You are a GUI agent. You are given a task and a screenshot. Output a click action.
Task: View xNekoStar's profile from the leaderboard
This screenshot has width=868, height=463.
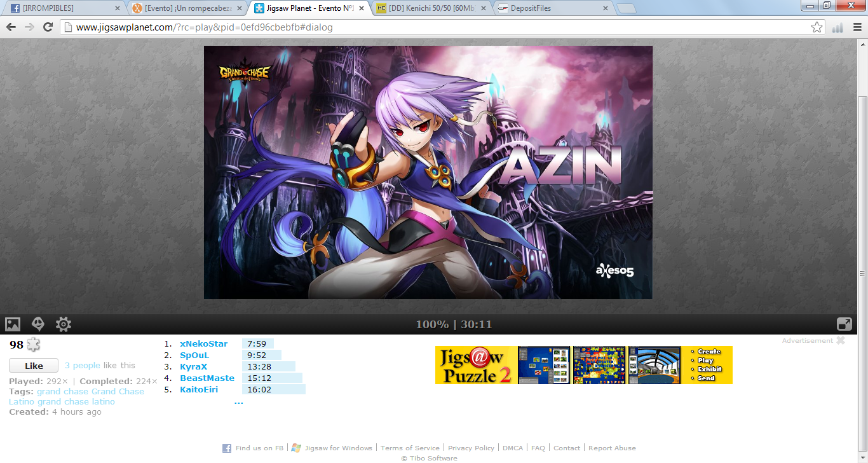click(x=203, y=344)
